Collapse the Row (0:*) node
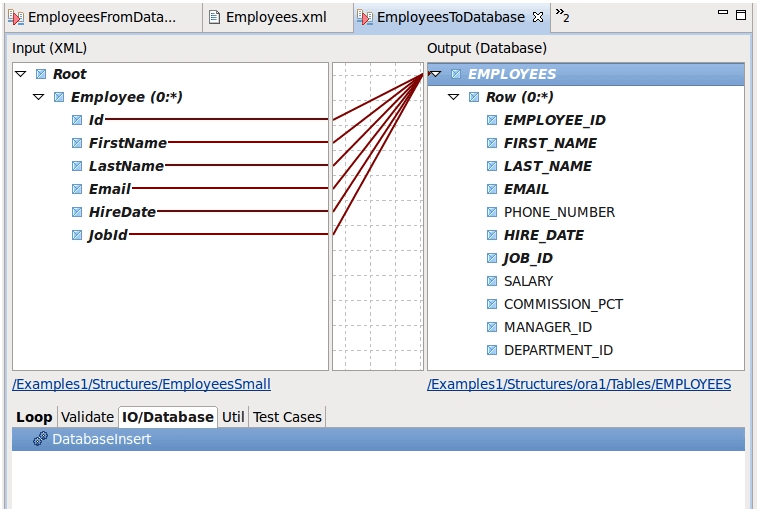Screen dimensions: 763x513 (454, 97)
